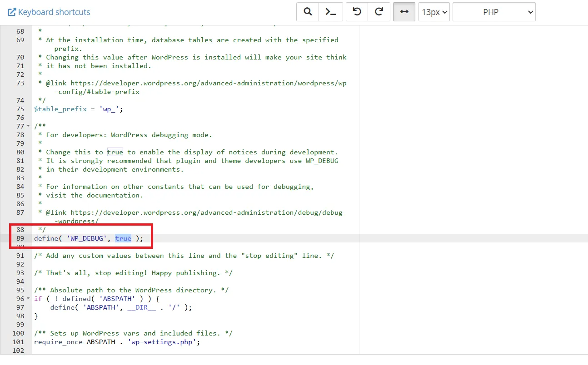This screenshot has width=588, height=365.
Task: Click the 'stop editing' comment on line 93
Action: click(x=133, y=273)
